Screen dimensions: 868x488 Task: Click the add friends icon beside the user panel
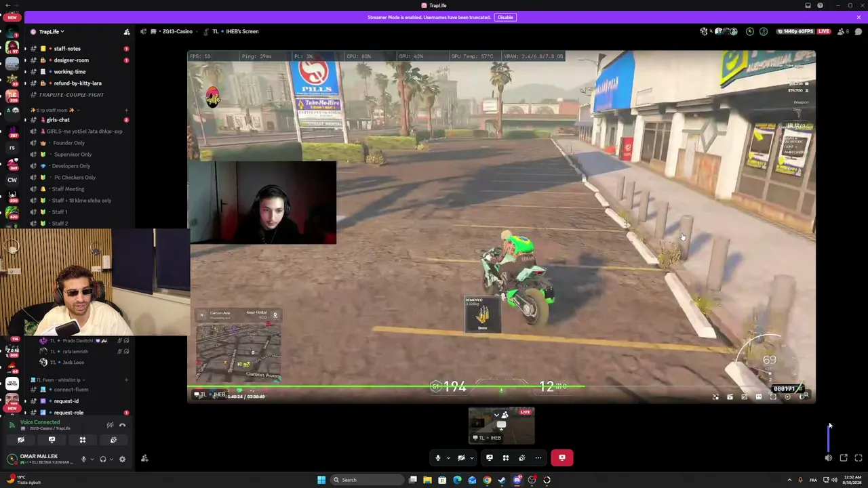click(144, 459)
